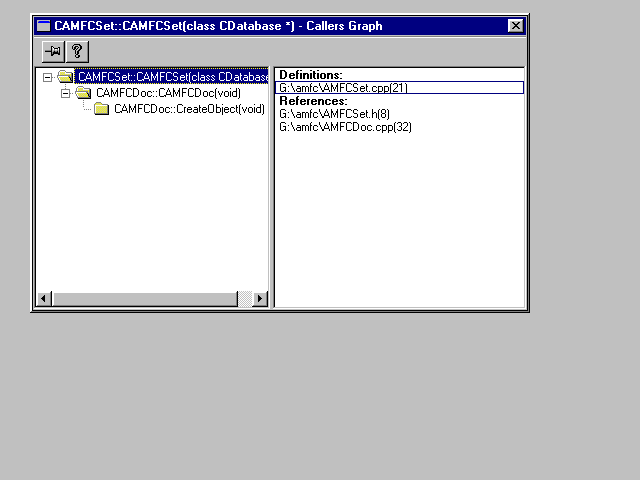Screen dimensions: 640x480
Task: Open the system menu icon in title bar
Action: click(x=43, y=26)
